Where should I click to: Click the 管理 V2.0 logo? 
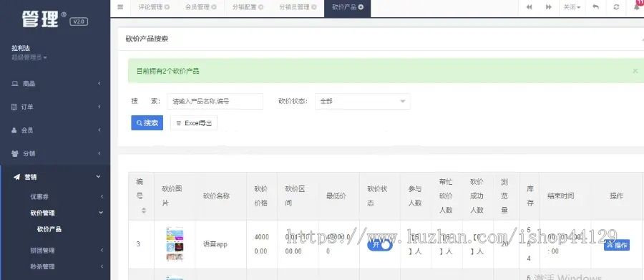(54, 19)
